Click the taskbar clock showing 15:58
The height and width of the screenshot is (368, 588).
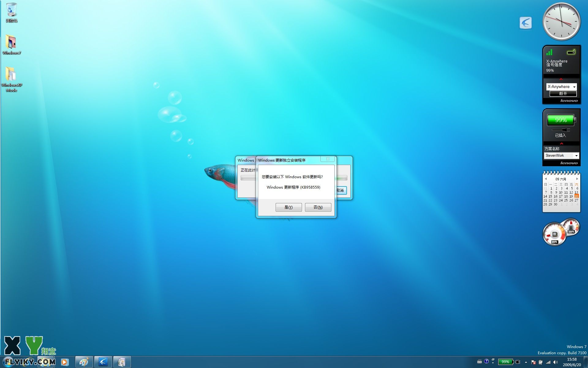(572, 362)
